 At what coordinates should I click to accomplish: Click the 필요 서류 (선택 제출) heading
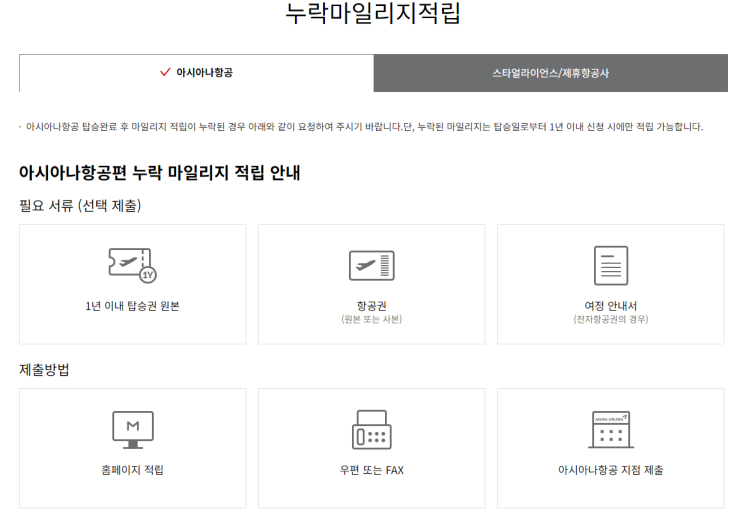80,206
